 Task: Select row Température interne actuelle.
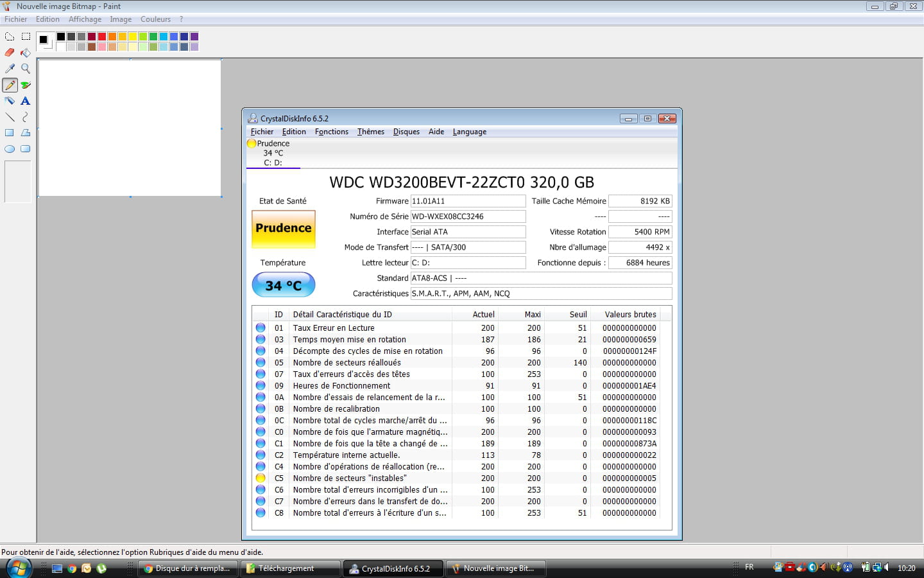[x=456, y=455]
